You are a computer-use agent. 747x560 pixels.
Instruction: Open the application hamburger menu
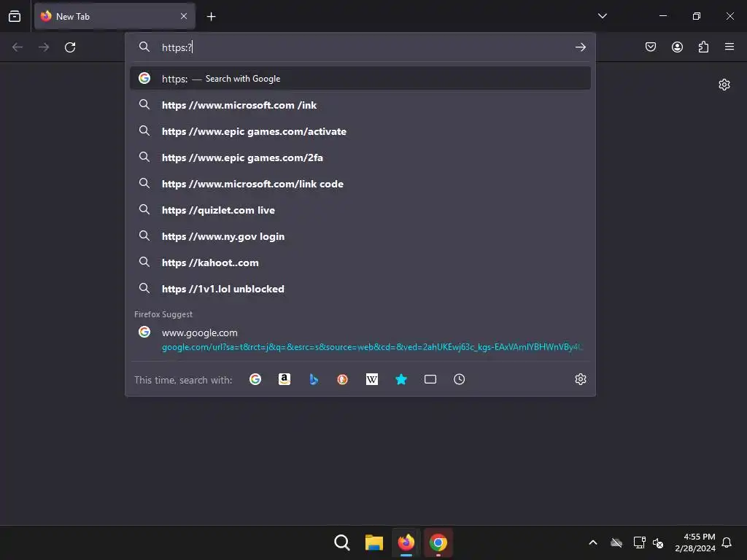[x=729, y=47]
